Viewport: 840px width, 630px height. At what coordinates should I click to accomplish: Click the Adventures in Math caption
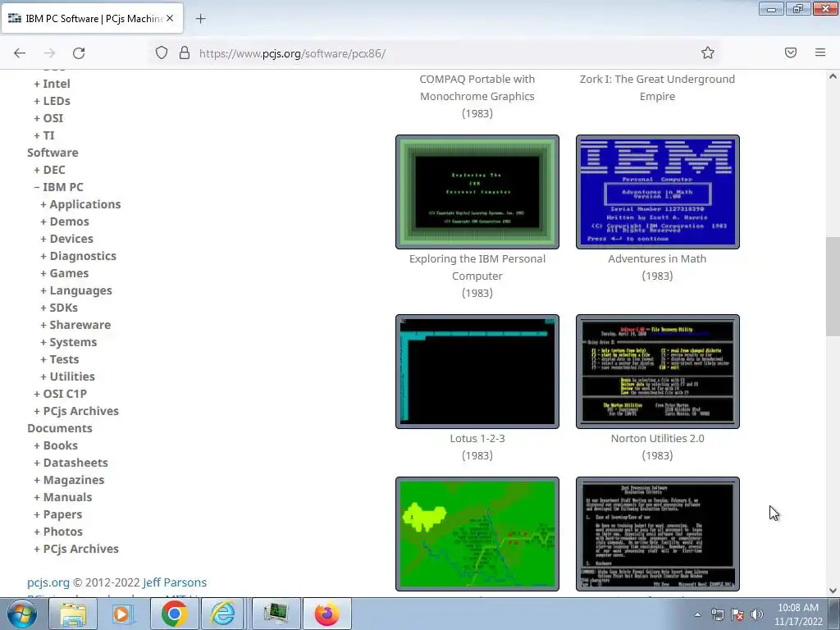click(657, 258)
